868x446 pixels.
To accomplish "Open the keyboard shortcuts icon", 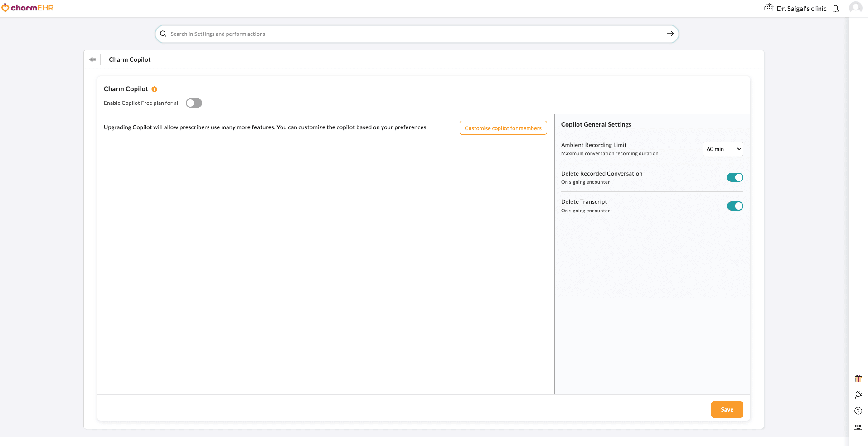I will [858, 426].
